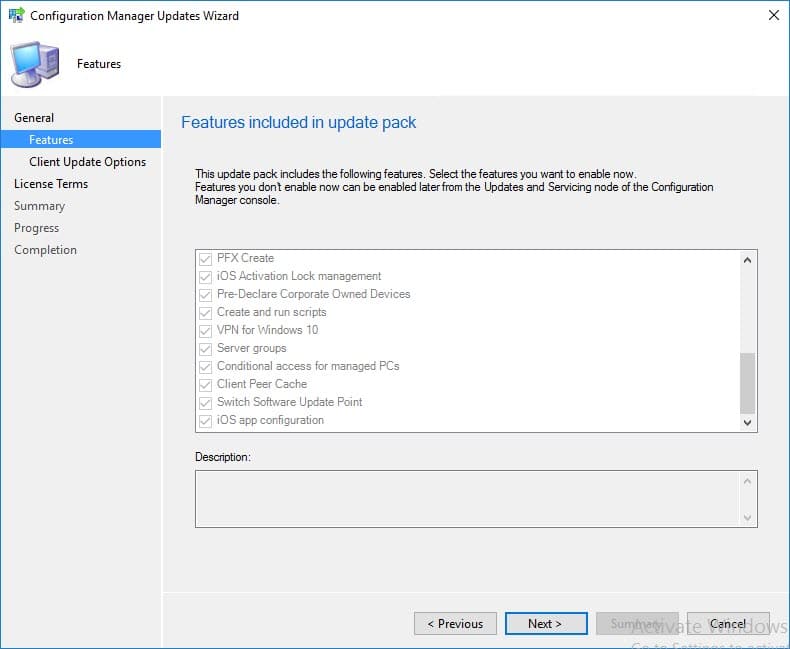The height and width of the screenshot is (649, 790).
Task: Click the Previous button
Action: (x=455, y=623)
